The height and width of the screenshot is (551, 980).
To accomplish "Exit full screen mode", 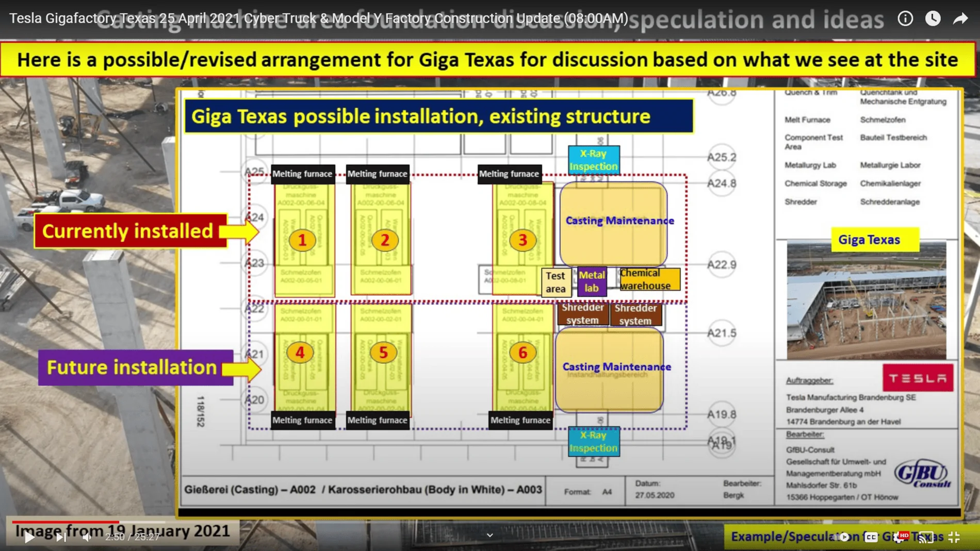I will click(954, 537).
